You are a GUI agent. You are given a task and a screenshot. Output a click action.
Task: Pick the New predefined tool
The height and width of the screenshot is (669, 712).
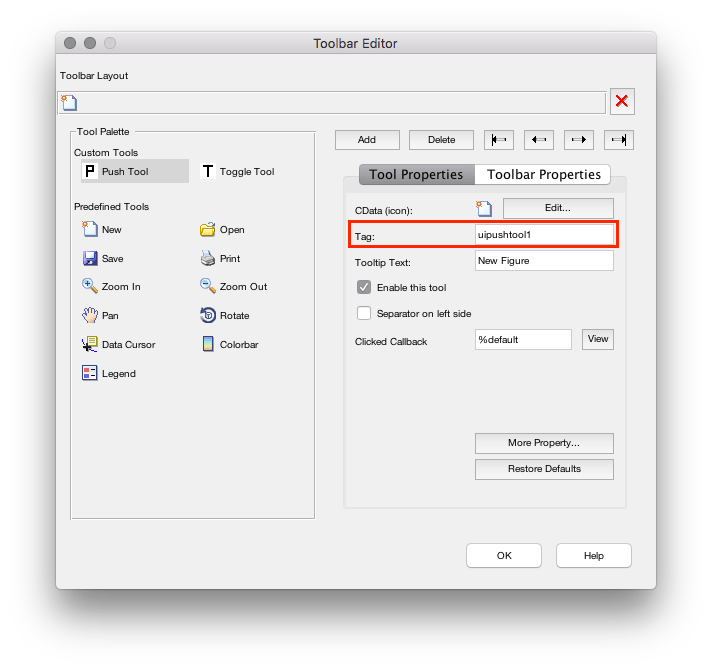102,229
